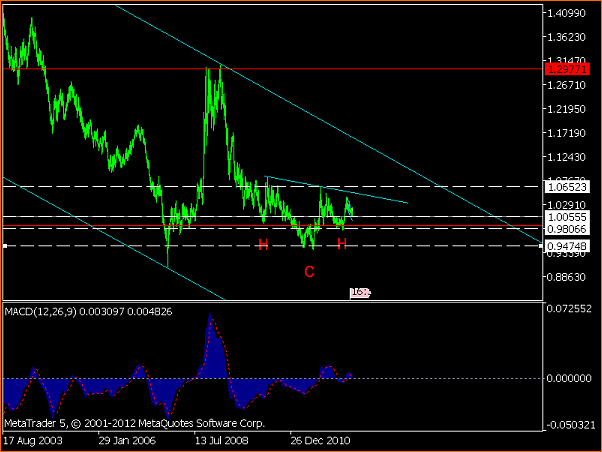Click the 1.36230 price axis value
This screenshot has width=602, height=452.
pos(566,37)
